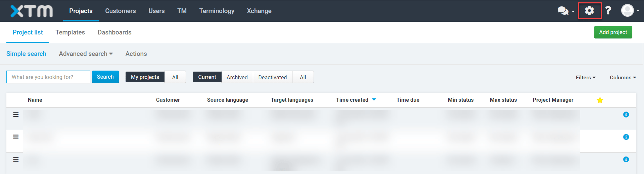This screenshot has height=174, width=644.
Task: Open first project's hamburger menu icon
Action: pos(16,114)
